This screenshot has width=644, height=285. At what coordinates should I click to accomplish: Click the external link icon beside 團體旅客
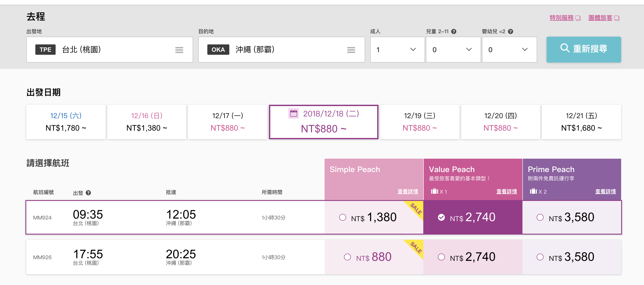(x=617, y=18)
